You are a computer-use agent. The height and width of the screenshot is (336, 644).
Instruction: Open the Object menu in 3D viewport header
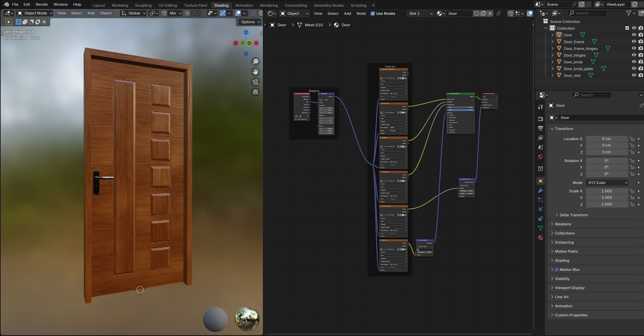pyautogui.click(x=105, y=13)
